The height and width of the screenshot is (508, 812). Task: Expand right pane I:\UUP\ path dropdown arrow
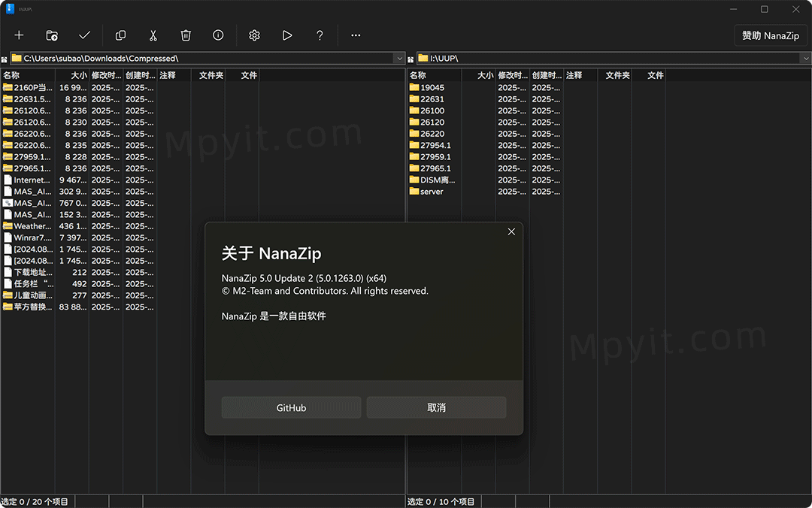[806, 59]
